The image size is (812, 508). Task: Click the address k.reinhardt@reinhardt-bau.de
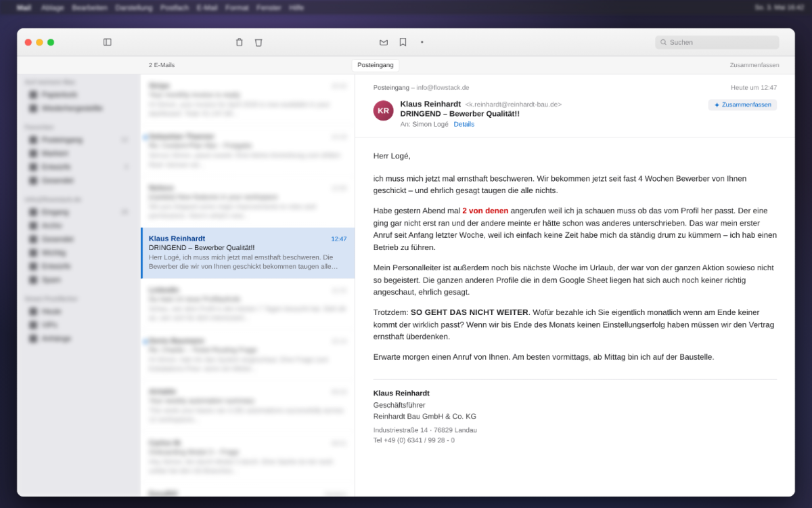(x=513, y=104)
